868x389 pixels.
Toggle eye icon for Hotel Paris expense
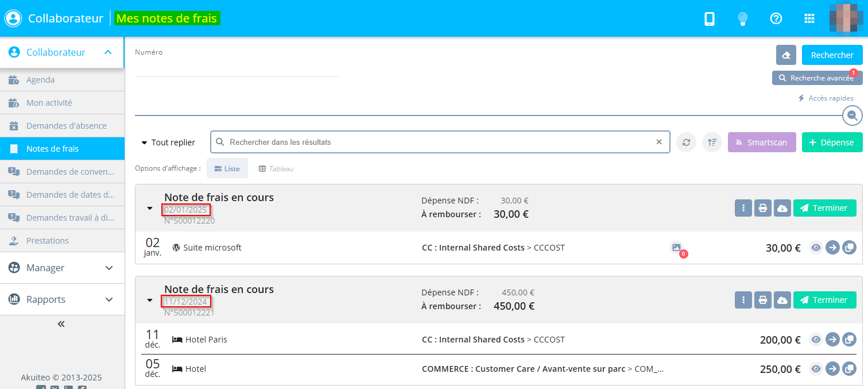click(815, 340)
